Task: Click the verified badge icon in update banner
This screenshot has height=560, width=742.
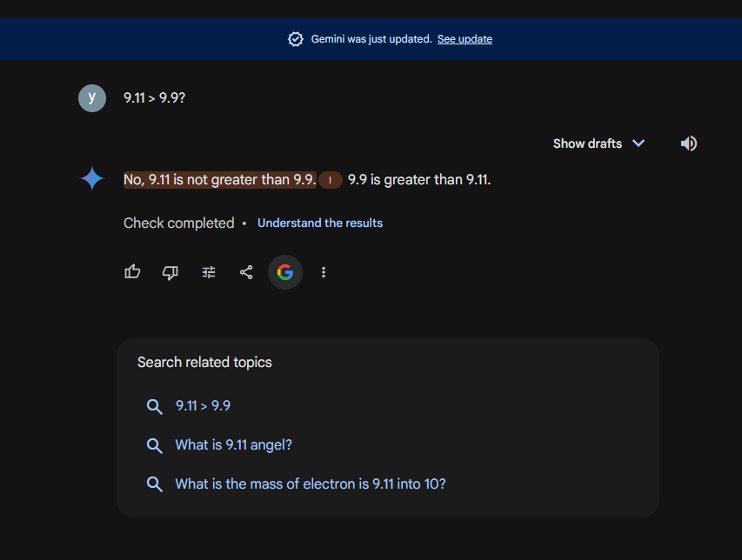Action: [296, 39]
